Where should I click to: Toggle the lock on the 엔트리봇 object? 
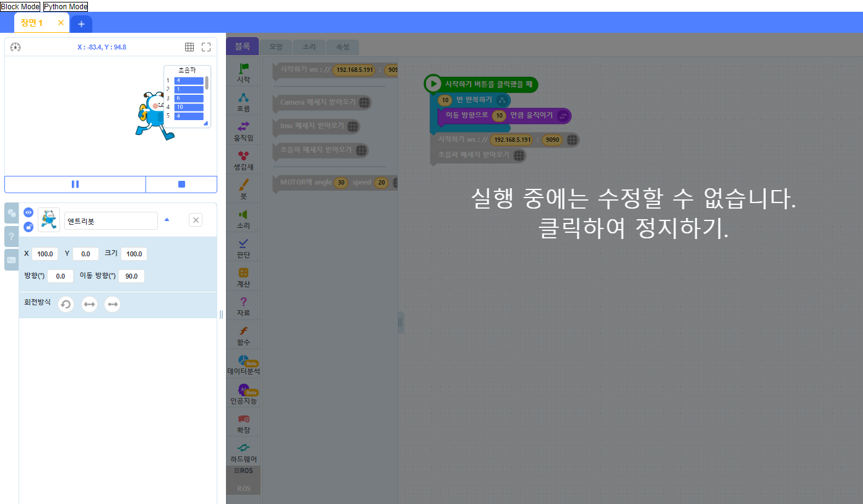coord(28,227)
